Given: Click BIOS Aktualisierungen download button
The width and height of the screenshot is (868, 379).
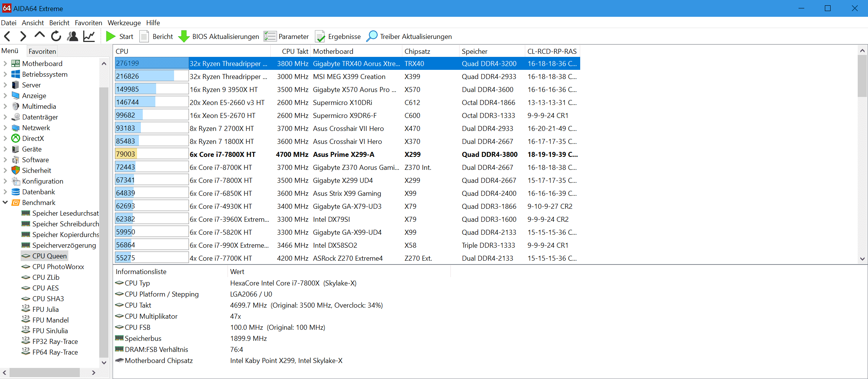Looking at the screenshot, I should [x=219, y=36].
